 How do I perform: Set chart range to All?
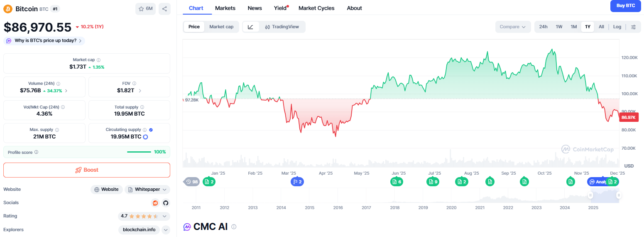601,27
